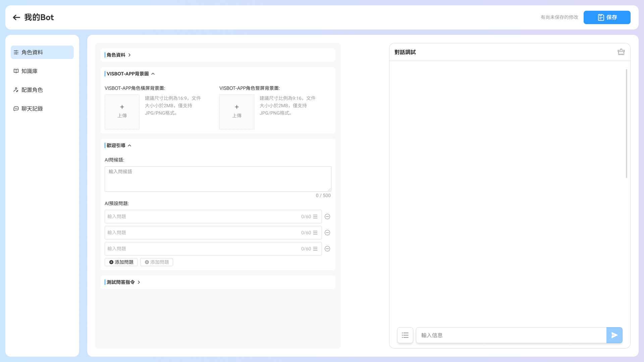This screenshot has width=644, height=362.
Task: Expand the 角色資料 section
Action: click(118, 55)
